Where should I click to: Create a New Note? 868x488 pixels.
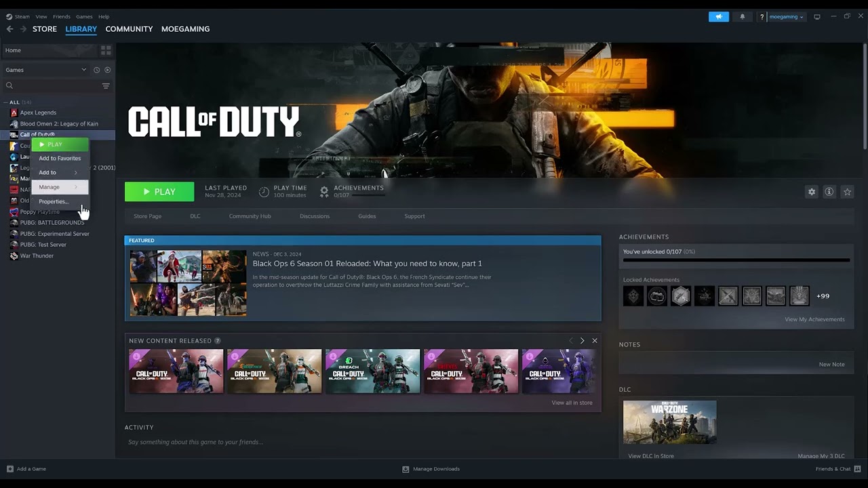click(831, 364)
